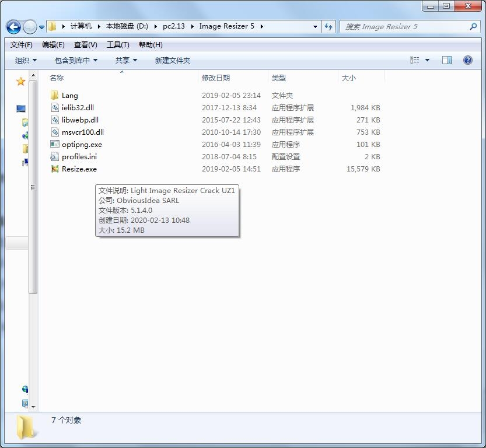486x448 pixels.
Task: Select 计算机 in the address bar
Action: (81, 26)
